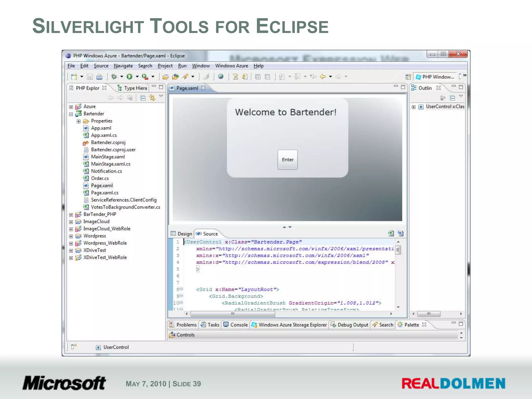Select ServiceReferences.ClientConfig file
The image size is (532, 399).
click(x=124, y=200)
